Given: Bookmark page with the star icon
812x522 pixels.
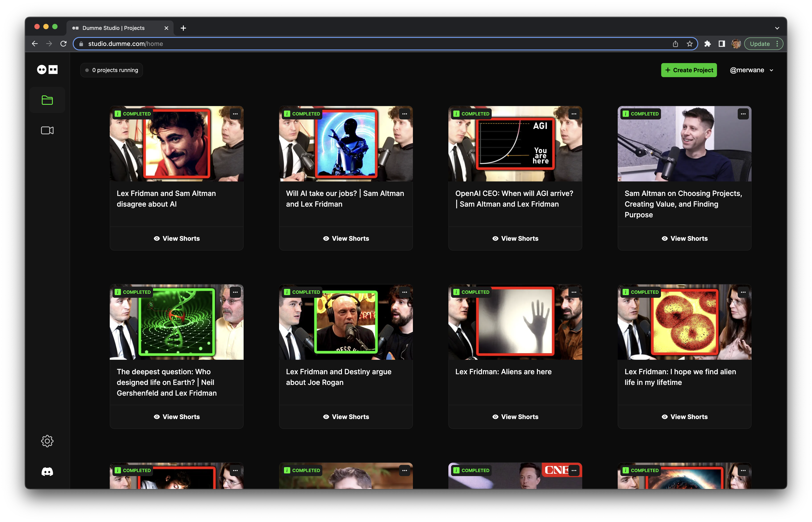Looking at the screenshot, I should point(690,44).
